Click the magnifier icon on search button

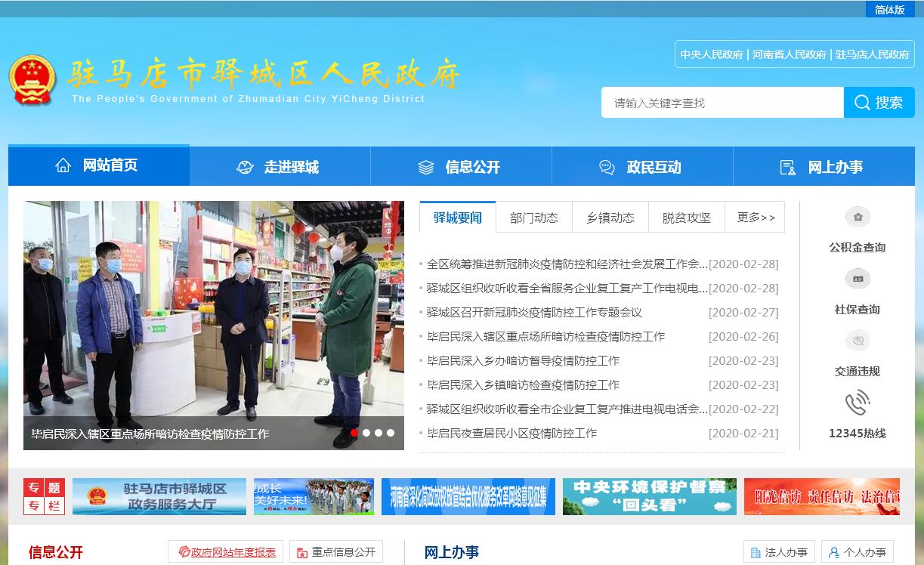click(x=862, y=103)
